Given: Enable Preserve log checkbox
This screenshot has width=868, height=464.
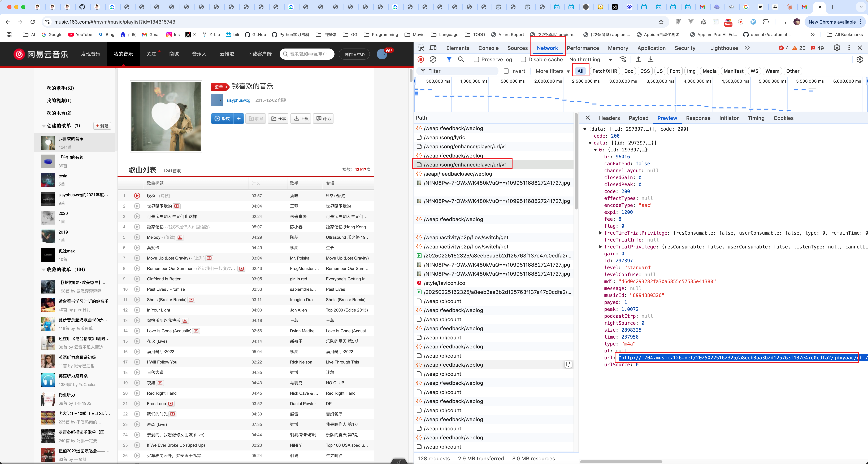Looking at the screenshot, I should point(476,60).
